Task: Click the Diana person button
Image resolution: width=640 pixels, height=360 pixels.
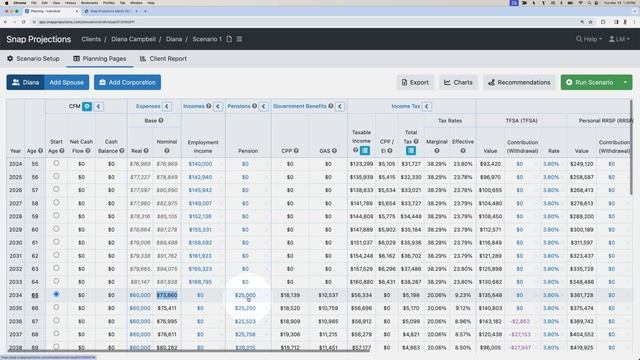Action: (26, 82)
